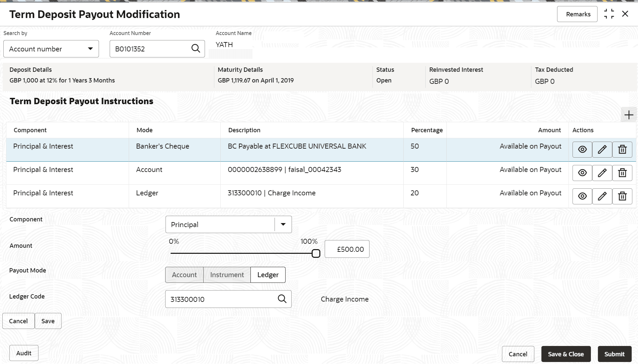Expand the Component dropdown showing Principal
This screenshot has width=638, height=364.
(x=283, y=224)
